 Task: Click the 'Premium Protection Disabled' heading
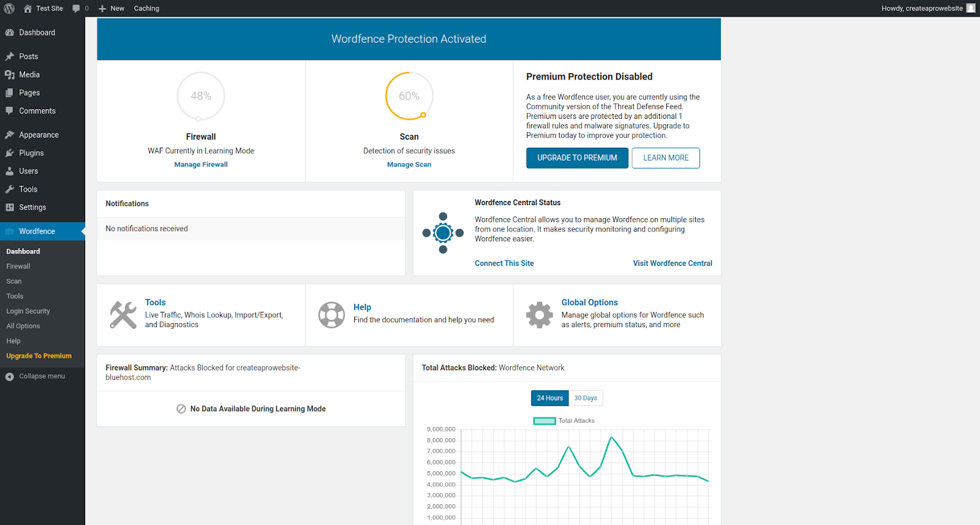point(589,77)
